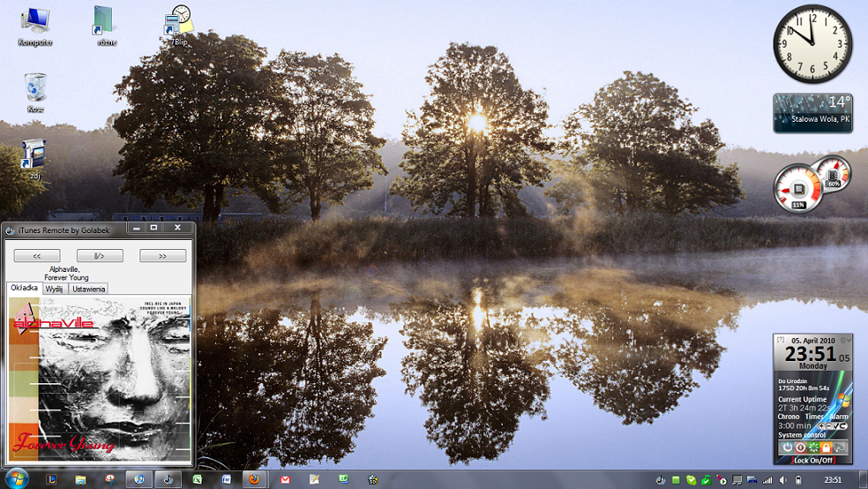This screenshot has height=489, width=868.
Task: Click the blue power icon in System control
Action: pos(787,448)
